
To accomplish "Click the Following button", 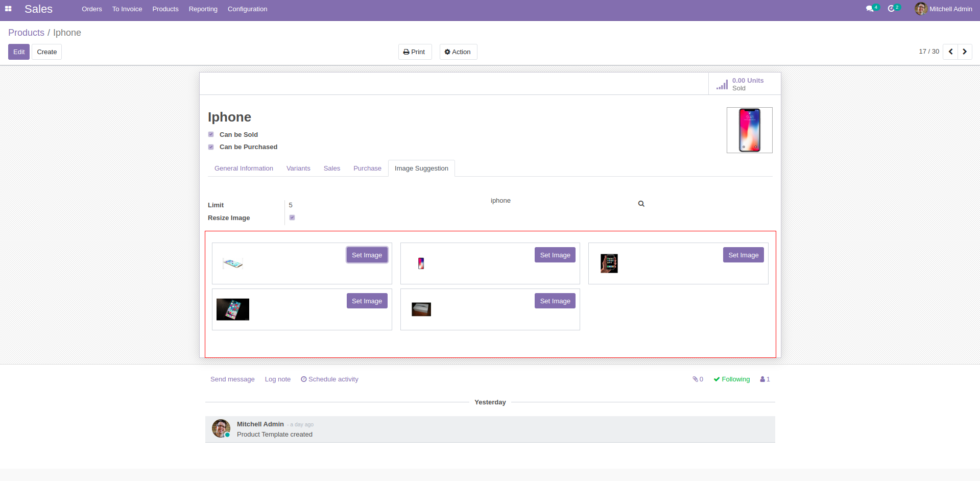I will click(x=732, y=379).
